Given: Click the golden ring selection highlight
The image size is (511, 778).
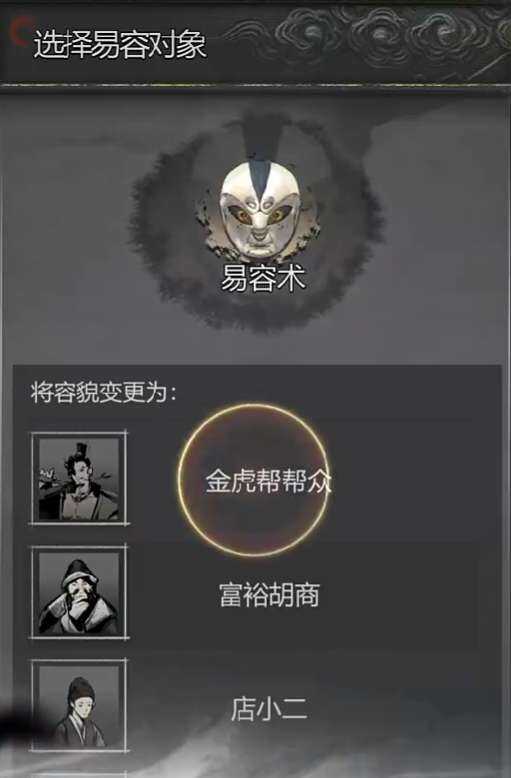Looking at the screenshot, I should click(254, 479).
